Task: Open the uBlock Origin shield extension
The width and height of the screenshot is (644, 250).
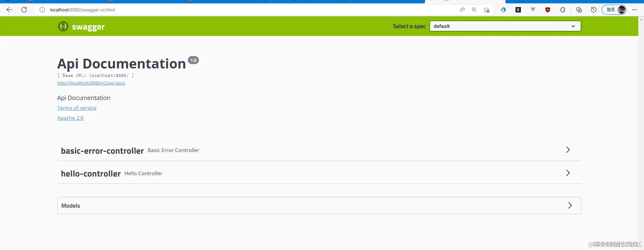Action: tap(548, 10)
